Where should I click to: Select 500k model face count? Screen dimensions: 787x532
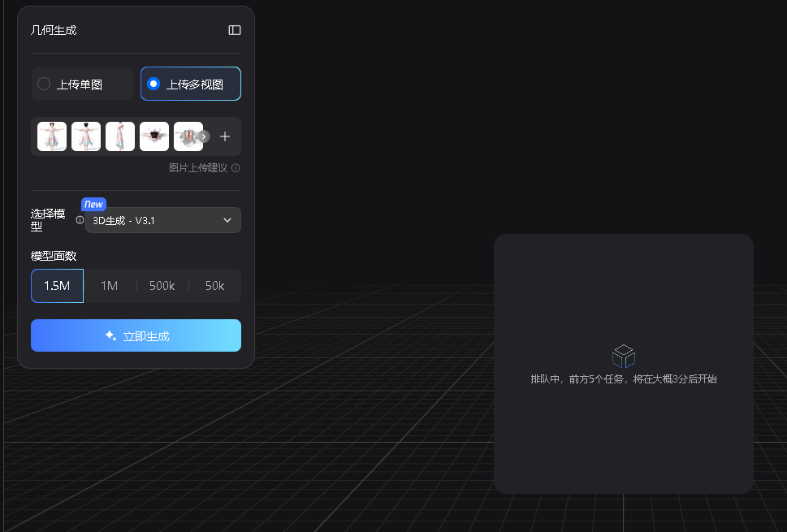[162, 286]
